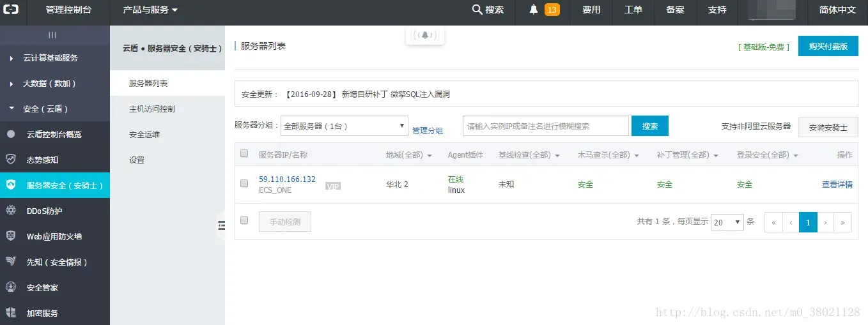Click the floating bell notification popup
Screen dimensions: 868x325
tap(425, 35)
